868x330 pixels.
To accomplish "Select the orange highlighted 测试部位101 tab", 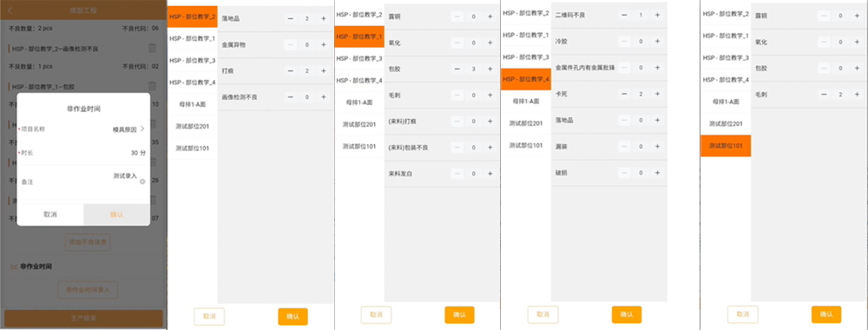I will pyautogui.click(x=726, y=146).
